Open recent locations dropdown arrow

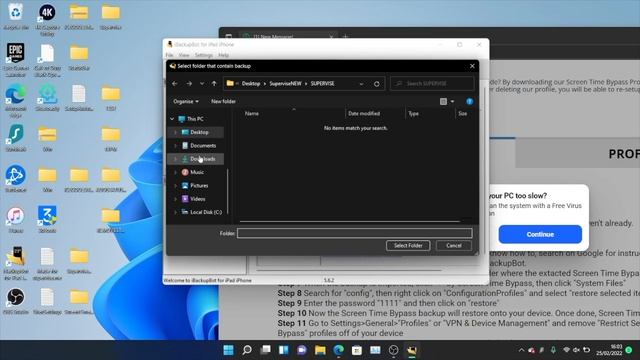click(202, 84)
